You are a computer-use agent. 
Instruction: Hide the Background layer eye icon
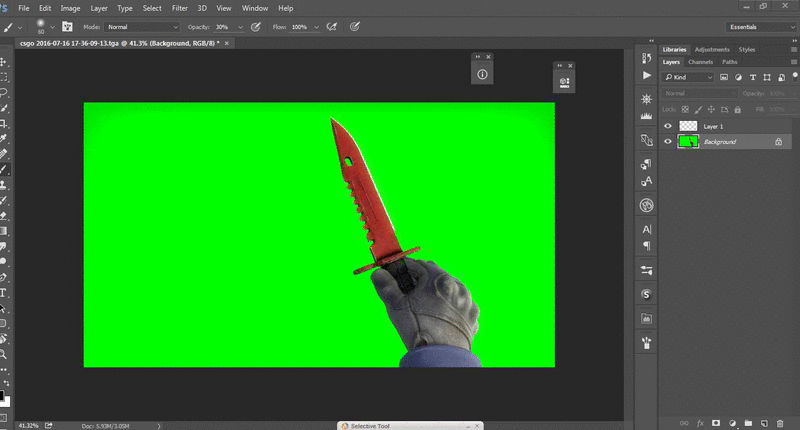668,142
